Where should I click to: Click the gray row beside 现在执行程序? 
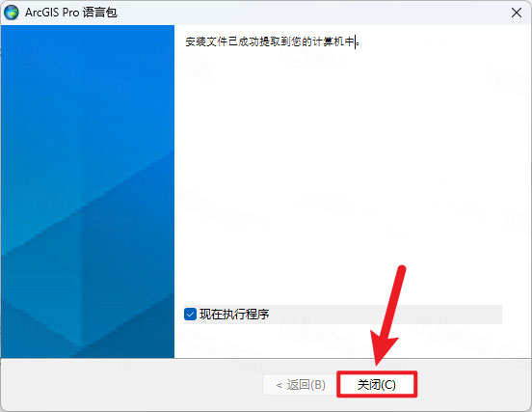[386, 315]
